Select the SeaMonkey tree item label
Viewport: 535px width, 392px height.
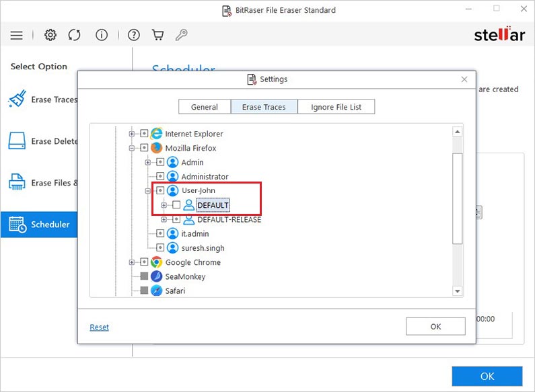[x=185, y=276]
